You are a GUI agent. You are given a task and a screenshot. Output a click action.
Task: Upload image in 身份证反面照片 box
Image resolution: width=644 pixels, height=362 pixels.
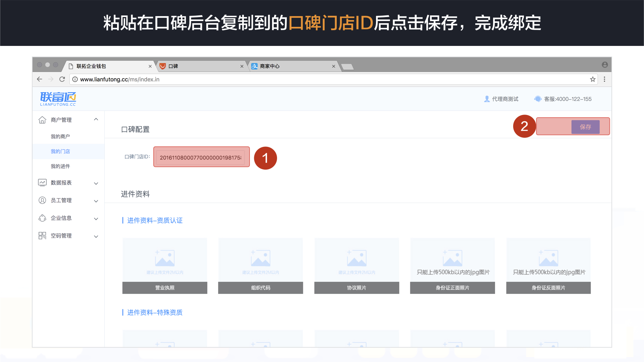point(548,260)
